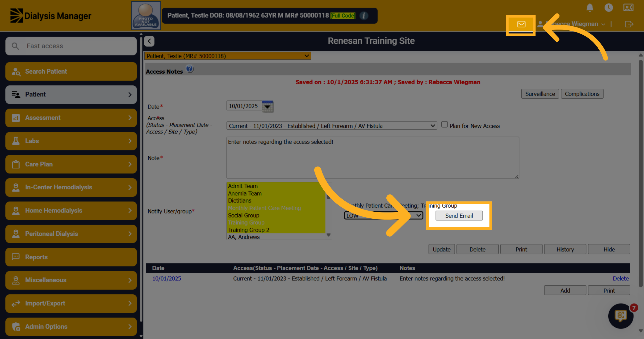Click the Hide button

click(609, 249)
